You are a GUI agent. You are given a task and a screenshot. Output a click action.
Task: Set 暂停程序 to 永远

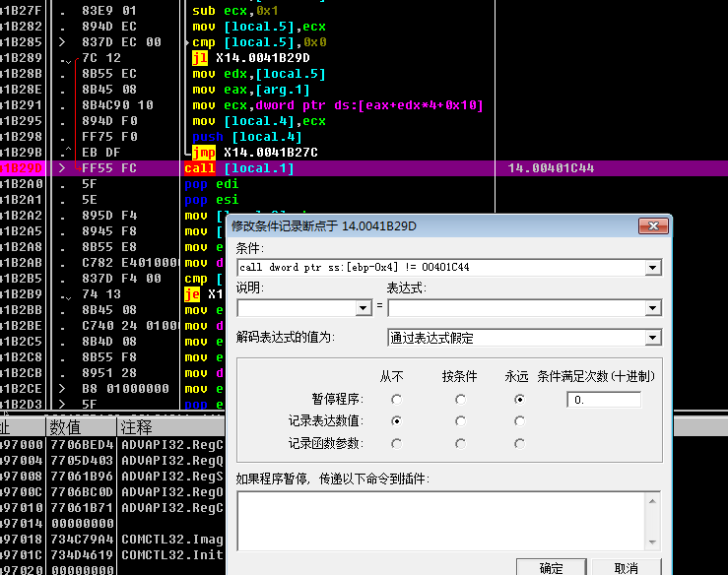tap(519, 399)
